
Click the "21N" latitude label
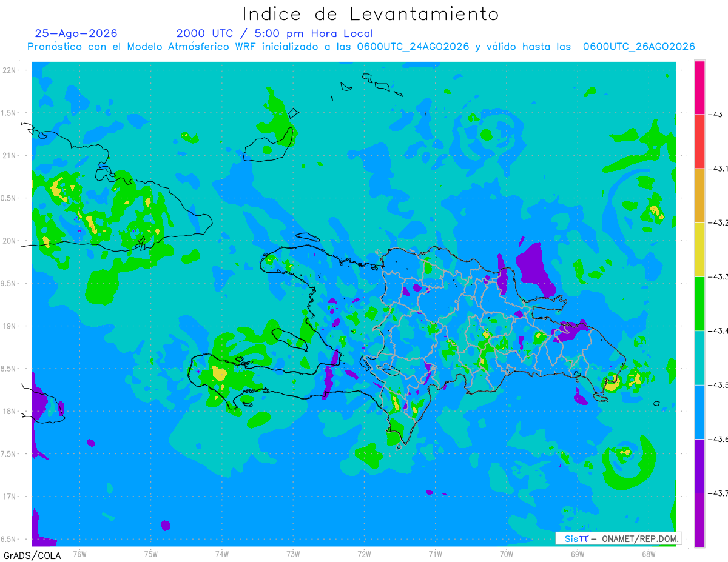click(x=10, y=156)
